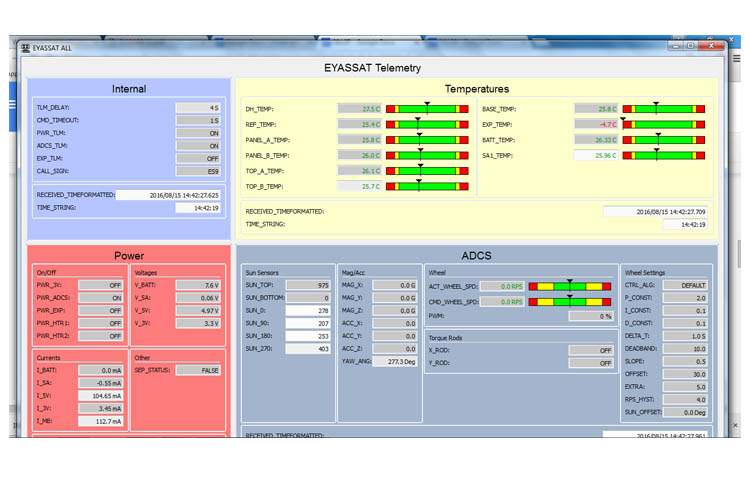The height and width of the screenshot is (500, 750).
Task: Select the TLM_DELAY value box
Action: [x=198, y=107]
